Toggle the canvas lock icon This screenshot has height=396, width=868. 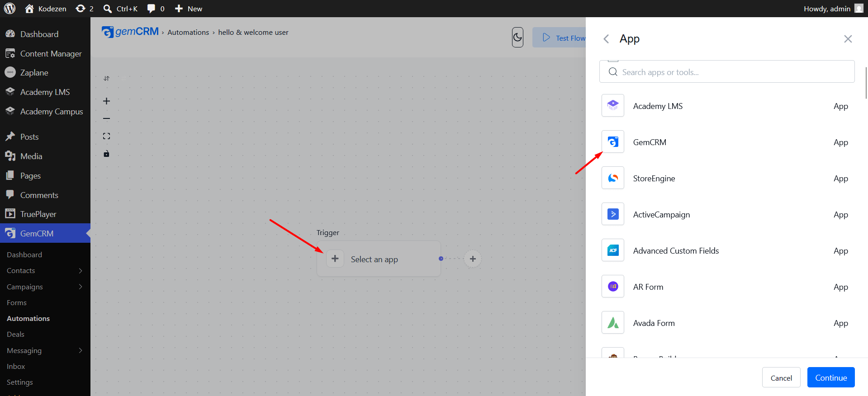point(106,154)
